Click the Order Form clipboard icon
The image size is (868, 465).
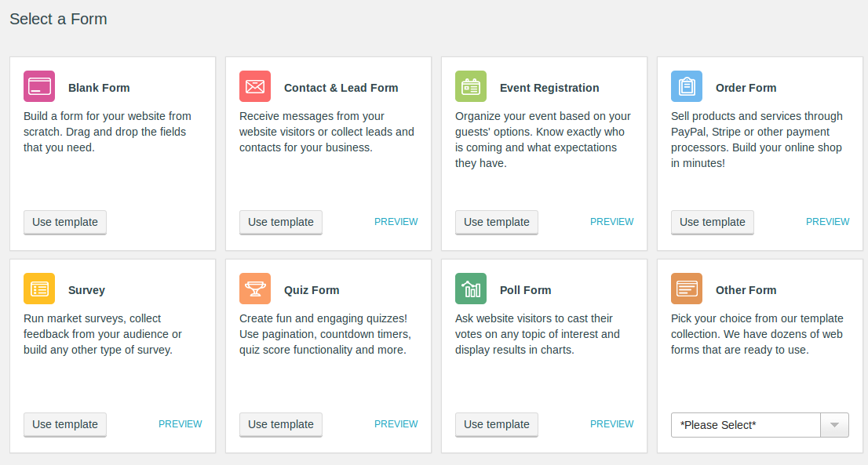click(x=687, y=86)
